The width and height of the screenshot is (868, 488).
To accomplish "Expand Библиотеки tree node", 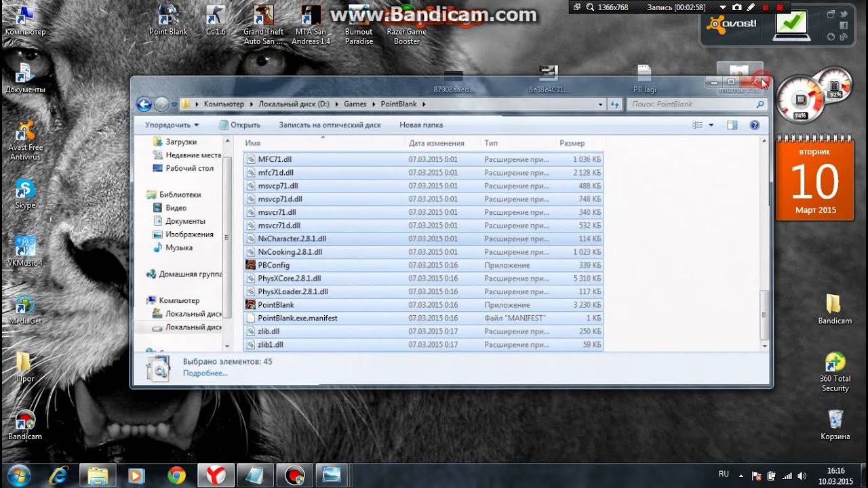I will pos(142,195).
